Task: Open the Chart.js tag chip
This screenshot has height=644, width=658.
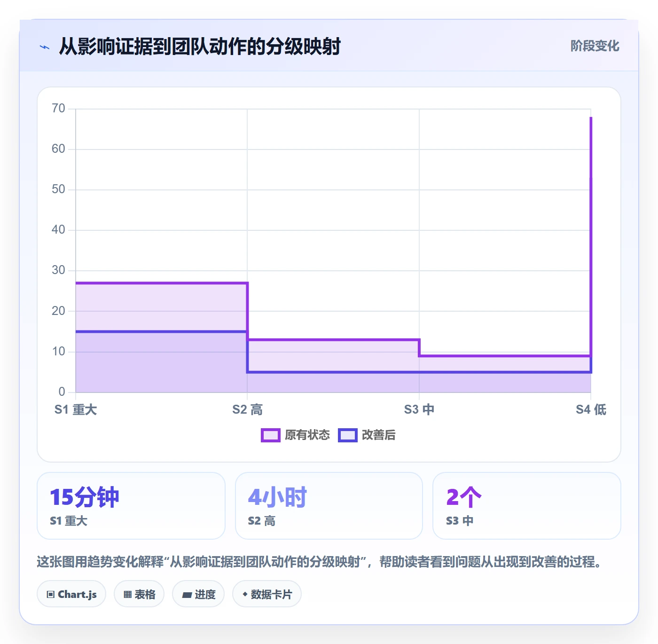Action: click(x=71, y=594)
